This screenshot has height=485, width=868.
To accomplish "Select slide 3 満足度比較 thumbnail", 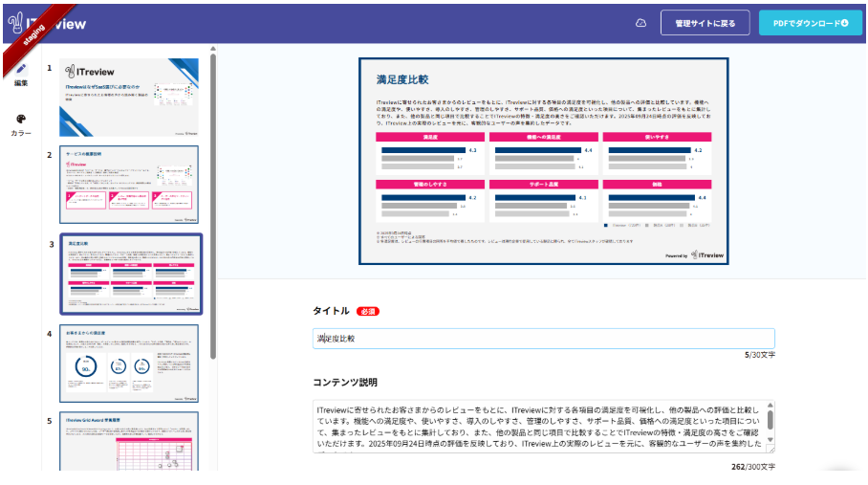I will click(131, 274).
